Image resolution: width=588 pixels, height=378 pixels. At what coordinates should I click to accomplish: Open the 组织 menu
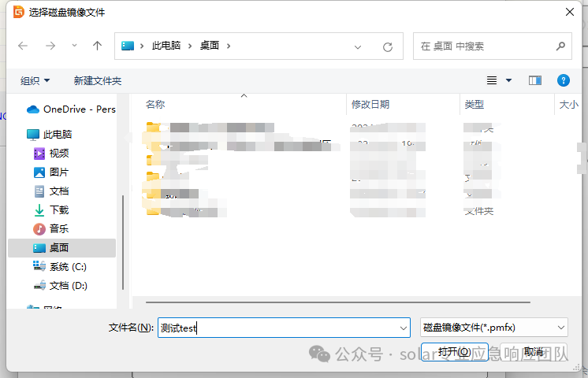[35, 80]
